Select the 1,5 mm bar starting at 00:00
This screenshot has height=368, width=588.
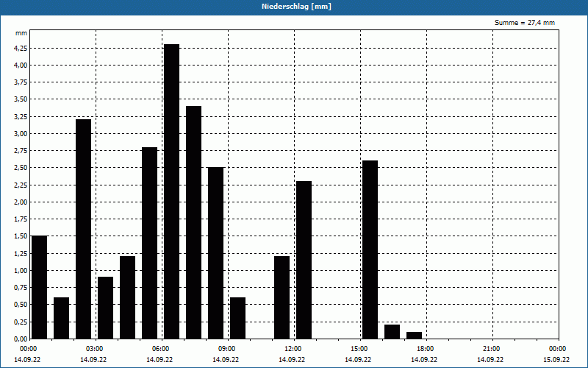coord(40,287)
